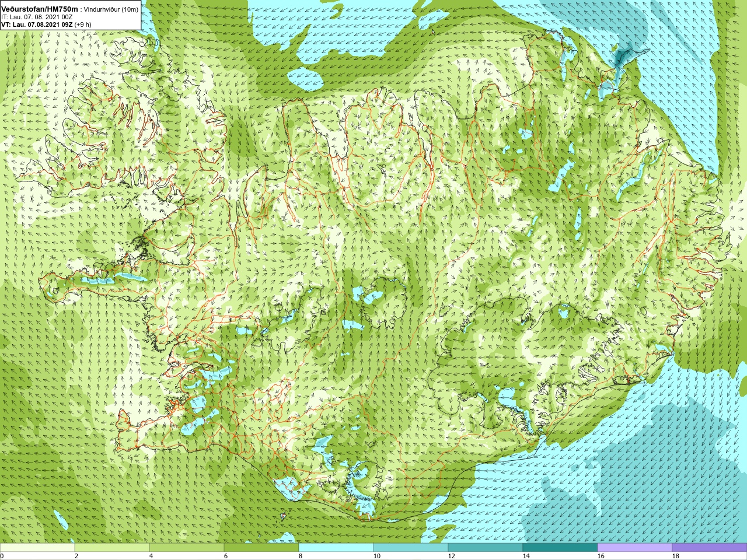747x560 pixels.
Task: Click the legend value 8
Action: point(301,556)
